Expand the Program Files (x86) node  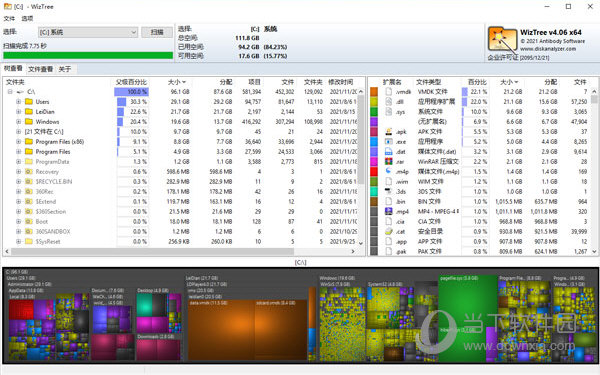click(x=18, y=142)
